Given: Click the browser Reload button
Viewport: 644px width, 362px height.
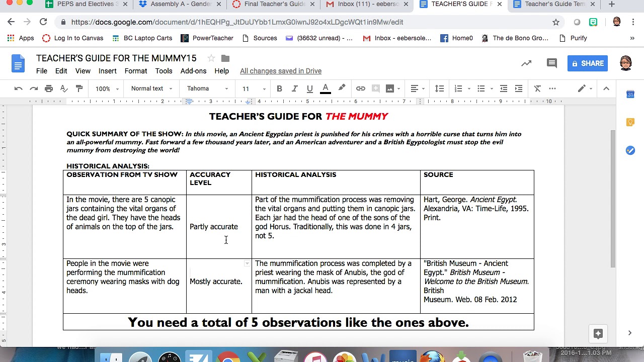Looking at the screenshot, I should click(43, 22).
